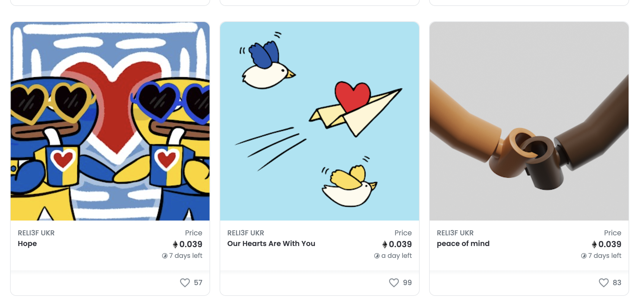The width and height of the screenshot is (644, 297).
Task: Visit RELI3F UKR collection above peace of mind
Action: click(x=455, y=233)
